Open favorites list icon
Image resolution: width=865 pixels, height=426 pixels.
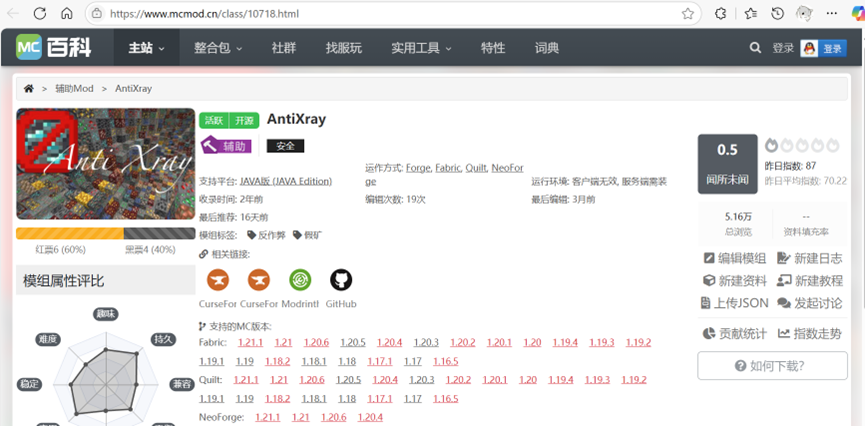click(750, 14)
